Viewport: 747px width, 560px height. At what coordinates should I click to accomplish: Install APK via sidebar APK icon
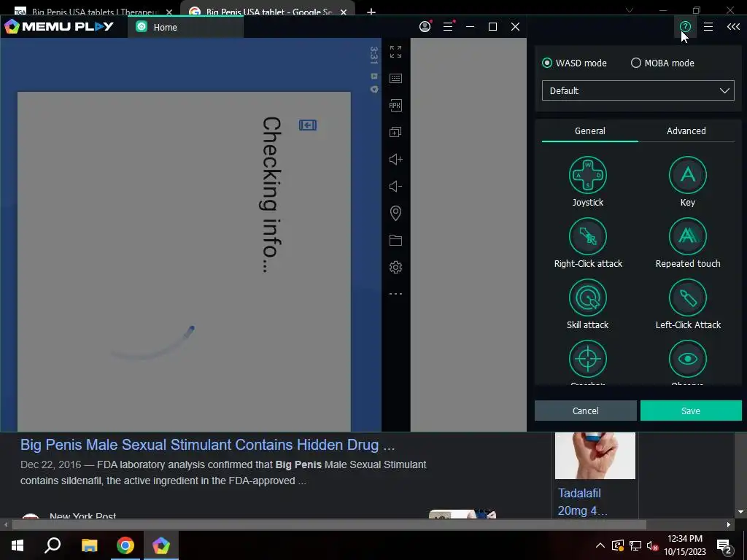coord(395,105)
